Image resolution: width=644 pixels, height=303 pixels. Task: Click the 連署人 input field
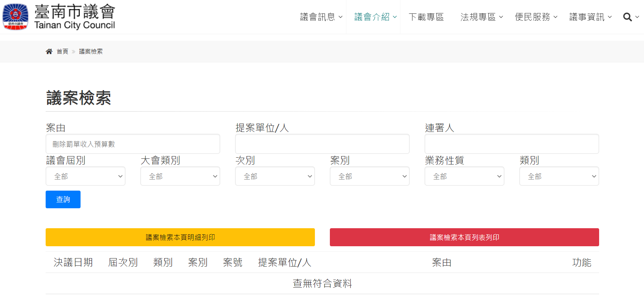(x=512, y=144)
